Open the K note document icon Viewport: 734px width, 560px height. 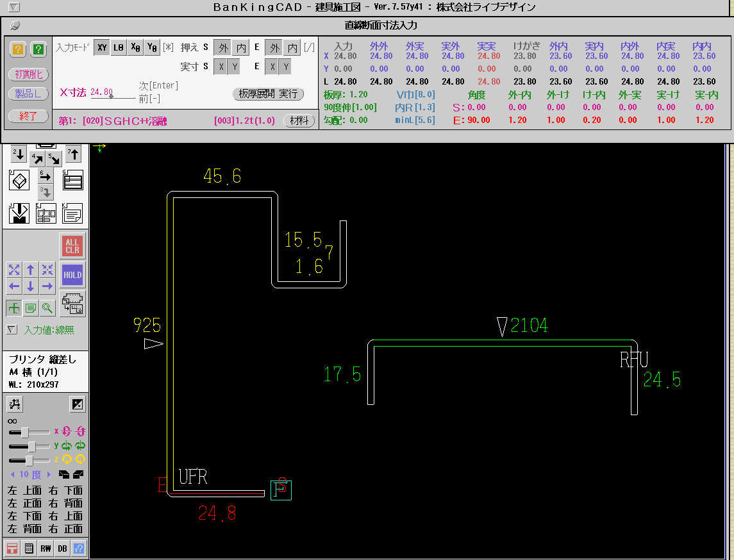pyautogui.click(x=72, y=213)
